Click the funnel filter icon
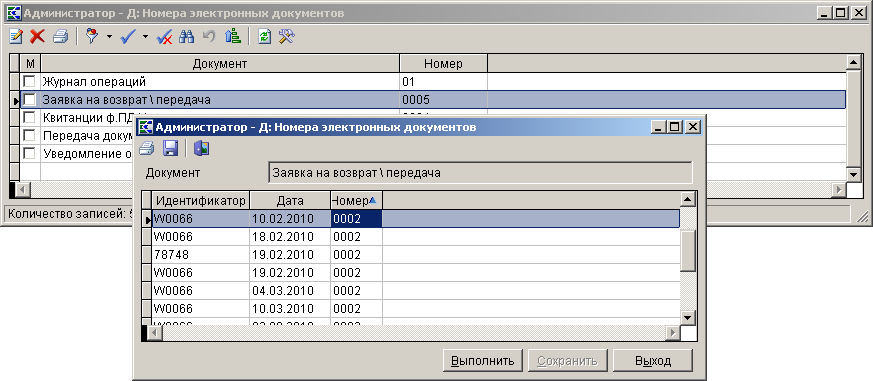 coord(92,37)
